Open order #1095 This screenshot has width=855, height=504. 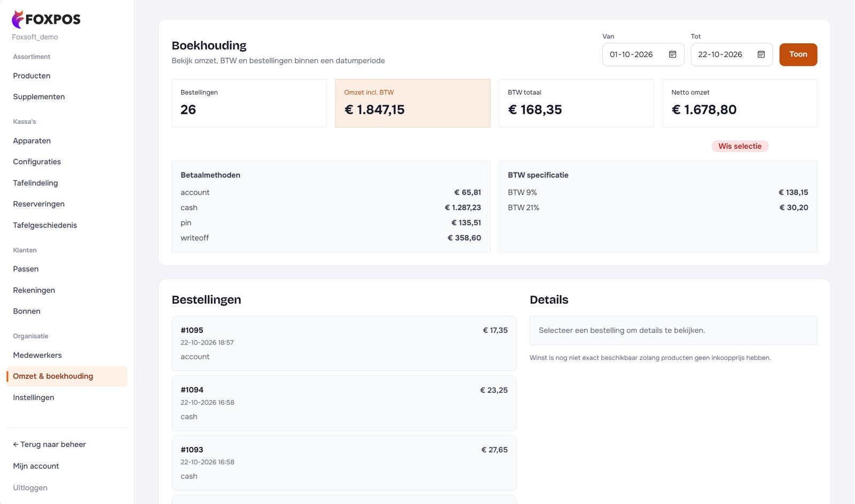[344, 343]
